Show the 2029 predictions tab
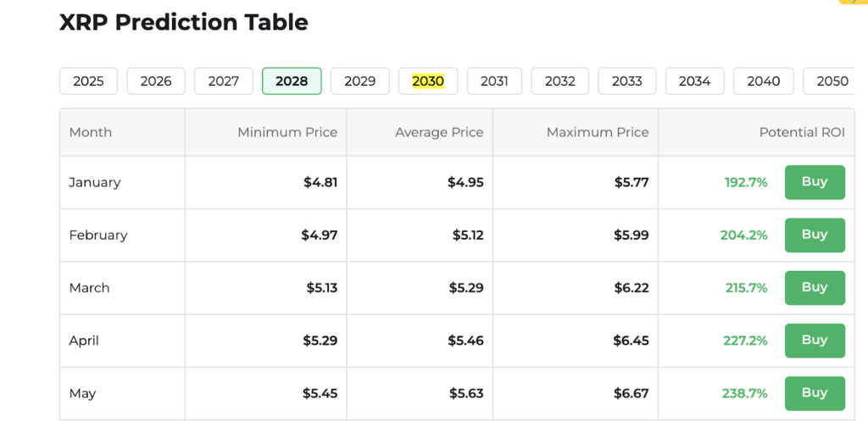This screenshot has width=868, height=421. [359, 81]
